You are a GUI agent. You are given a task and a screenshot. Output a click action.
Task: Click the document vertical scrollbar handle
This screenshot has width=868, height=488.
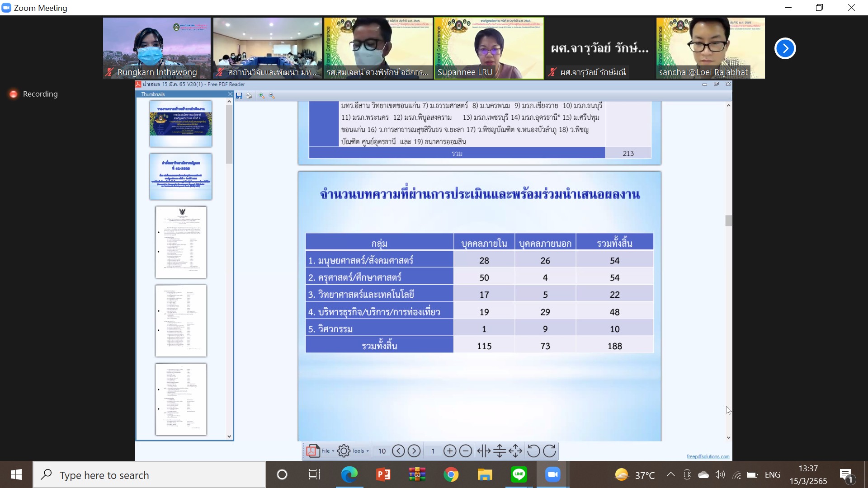click(728, 221)
